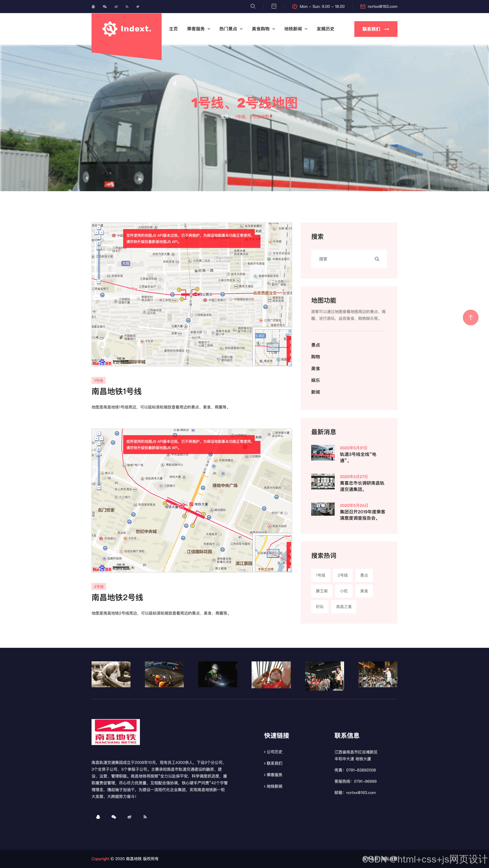
Task: Open the 南昌地铁1号线 title
Action: coord(117,391)
